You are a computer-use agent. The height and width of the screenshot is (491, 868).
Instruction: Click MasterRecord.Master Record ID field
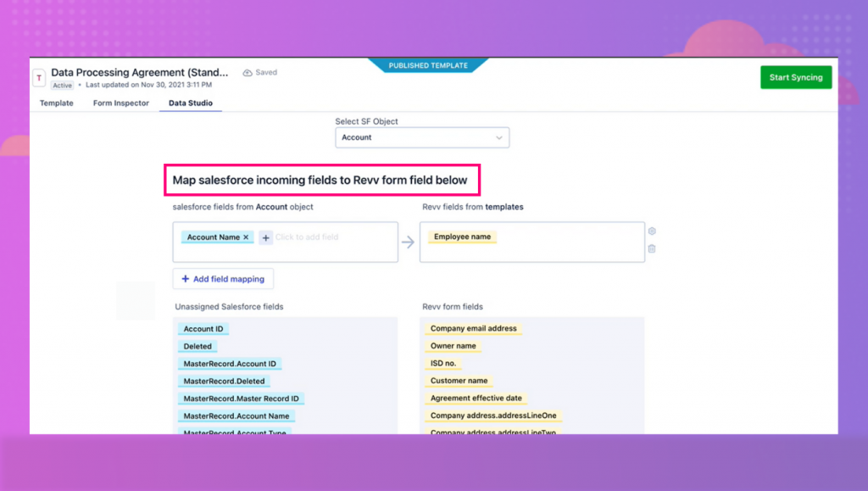coord(241,399)
